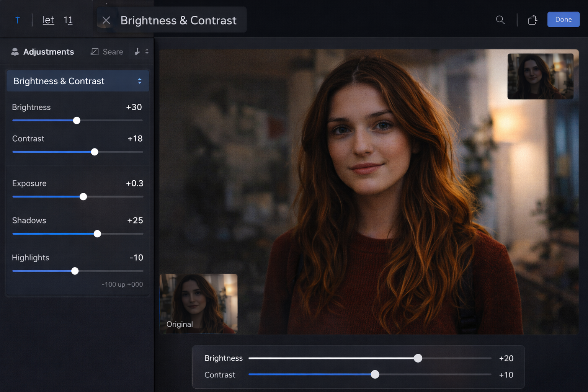Click the Highlights slider handle
This screenshot has height=392, width=588.
pos(75,271)
